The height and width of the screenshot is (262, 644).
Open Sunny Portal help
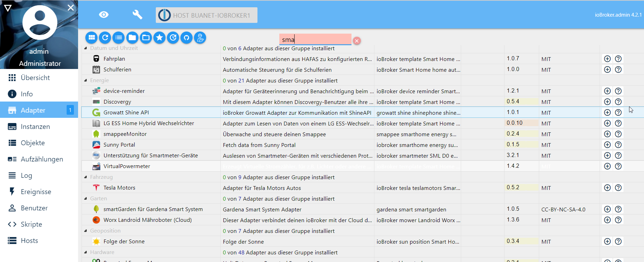618,145
